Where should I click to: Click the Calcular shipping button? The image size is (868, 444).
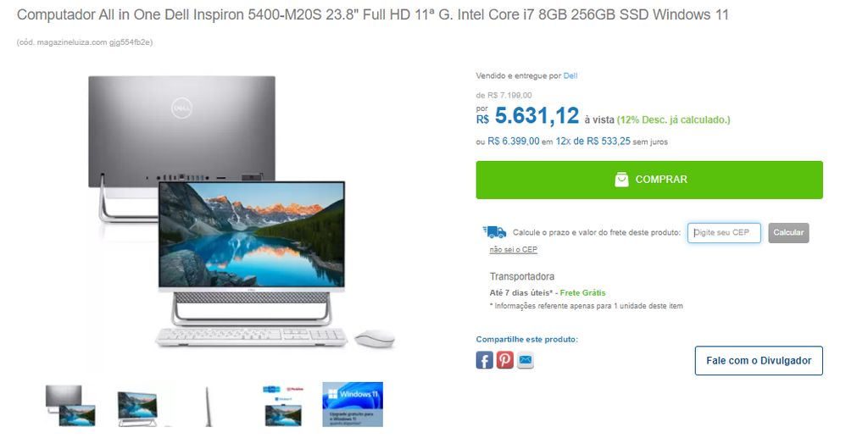(788, 232)
